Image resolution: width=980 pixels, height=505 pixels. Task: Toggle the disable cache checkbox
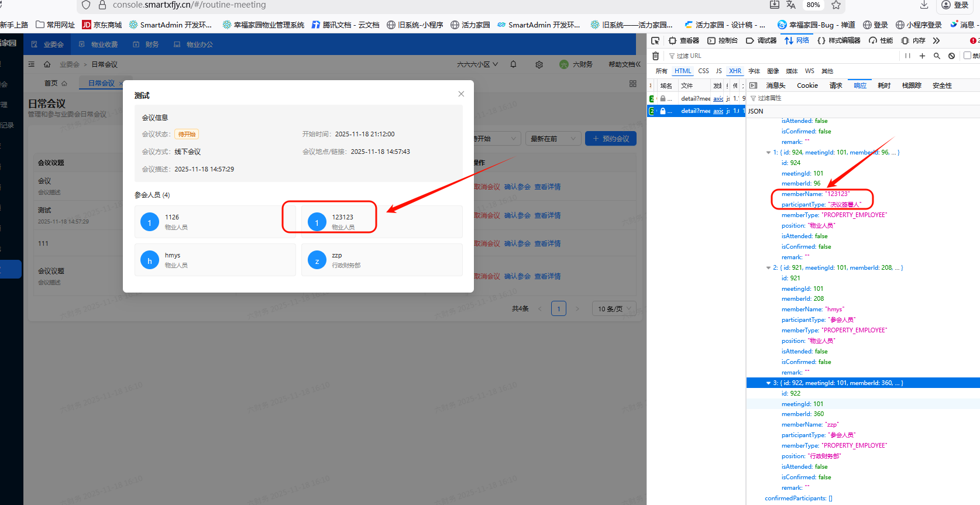click(968, 56)
